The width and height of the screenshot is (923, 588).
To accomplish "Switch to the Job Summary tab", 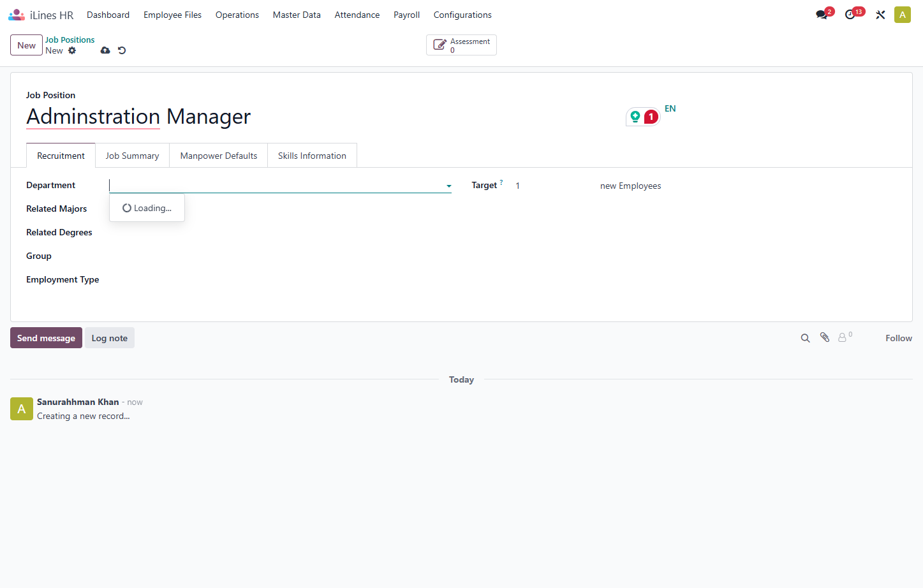I will coord(132,156).
